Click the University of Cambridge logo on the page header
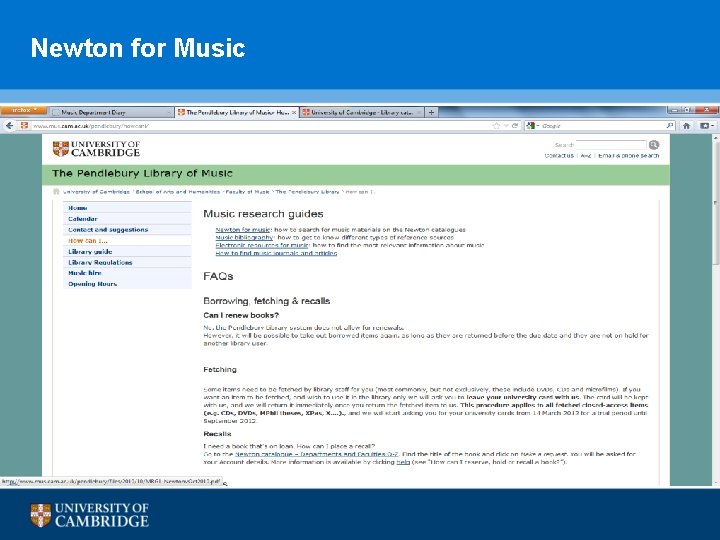 pos(96,149)
